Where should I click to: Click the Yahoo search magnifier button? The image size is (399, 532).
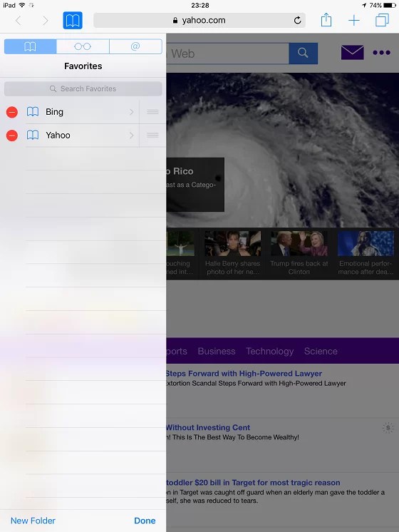point(303,53)
